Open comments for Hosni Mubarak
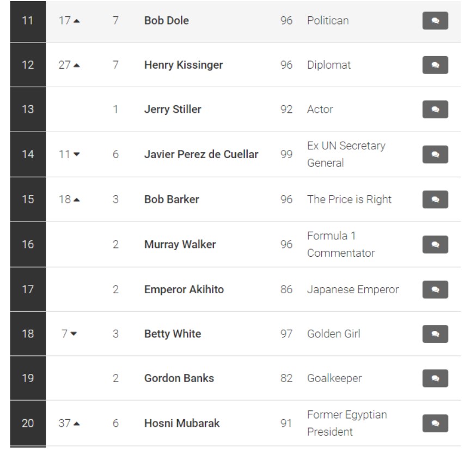476x453 pixels. click(x=435, y=423)
